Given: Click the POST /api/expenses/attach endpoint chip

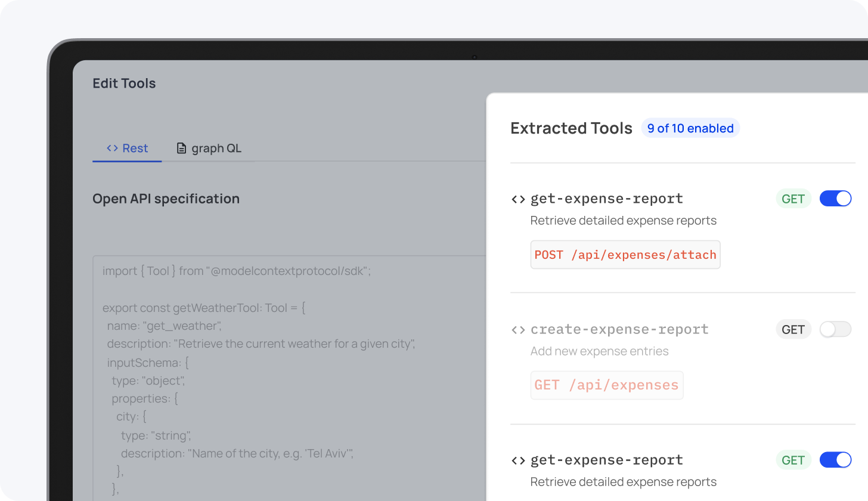Looking at the screenshot, I should (625, 255).
